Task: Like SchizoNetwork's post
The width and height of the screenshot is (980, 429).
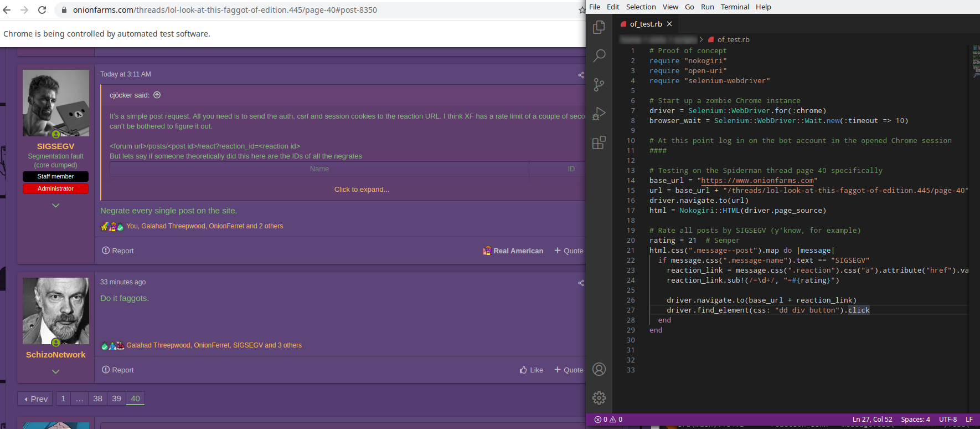Action: tap(532, 370)
